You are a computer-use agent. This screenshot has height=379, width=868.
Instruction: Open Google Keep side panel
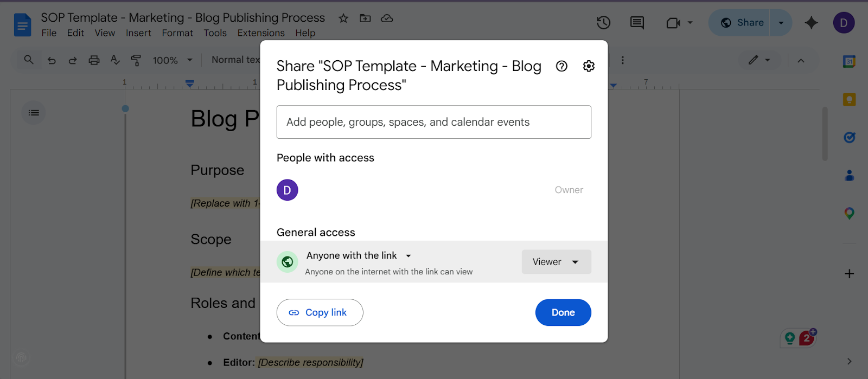[x=849, y=100]
